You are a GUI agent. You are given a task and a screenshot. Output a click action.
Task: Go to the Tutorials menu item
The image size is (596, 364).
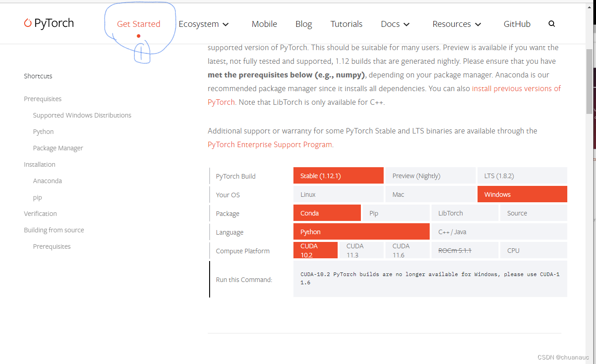click(x=346, y=24)
